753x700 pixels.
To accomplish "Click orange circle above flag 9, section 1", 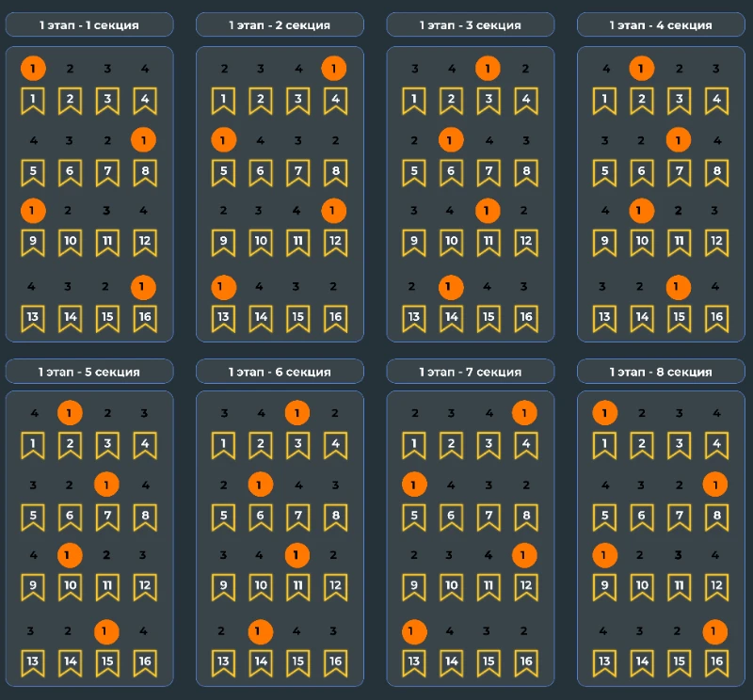I will pos(33,211).
